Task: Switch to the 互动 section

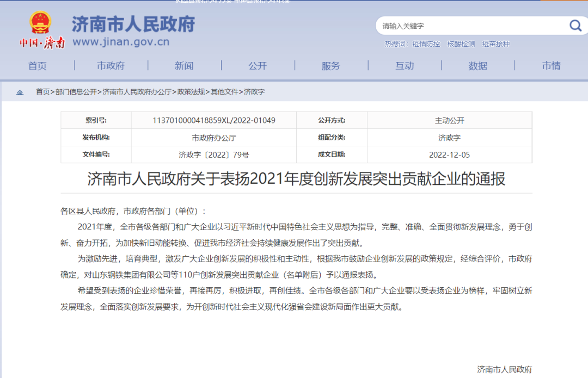Action: [x=405, y=66]
